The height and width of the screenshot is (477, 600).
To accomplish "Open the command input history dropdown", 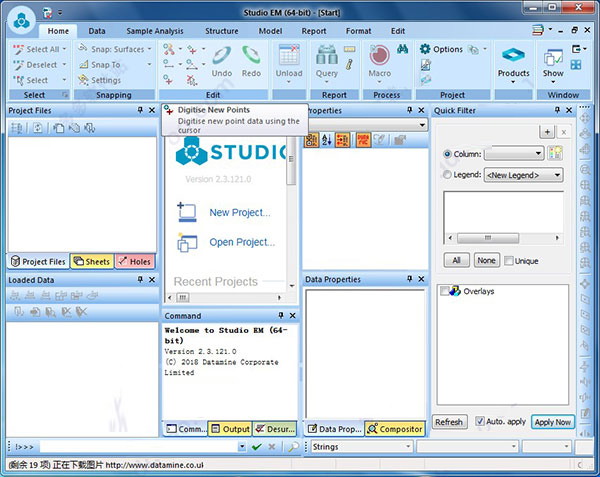I will pyautogui.click(x=242, y=447).
